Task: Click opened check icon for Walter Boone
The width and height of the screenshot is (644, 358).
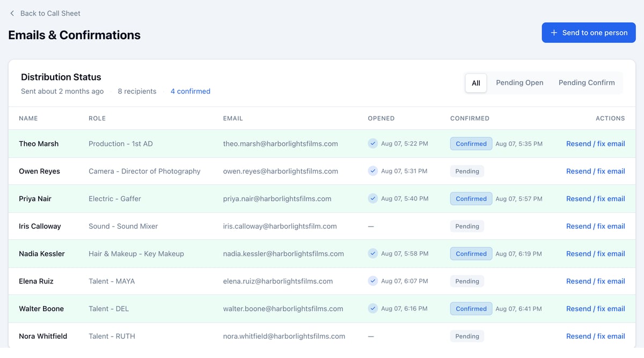Action: [373, 308]
